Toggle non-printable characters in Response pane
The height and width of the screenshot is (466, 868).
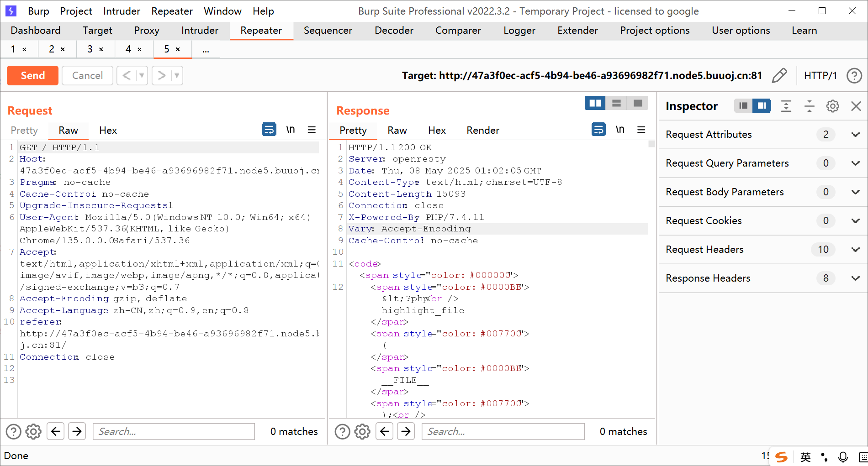620,130
